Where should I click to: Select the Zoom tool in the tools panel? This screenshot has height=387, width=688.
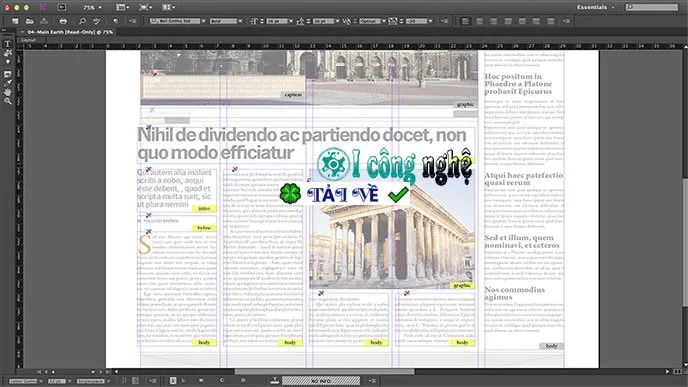(7, 101)
